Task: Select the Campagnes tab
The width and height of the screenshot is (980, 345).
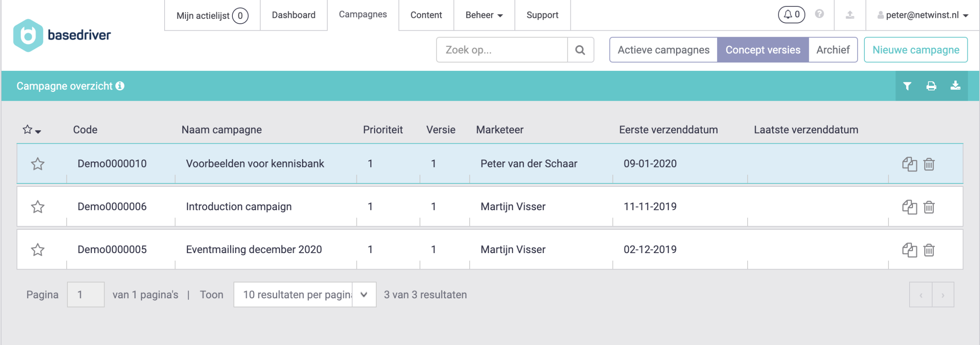Action: click(363, 15)
